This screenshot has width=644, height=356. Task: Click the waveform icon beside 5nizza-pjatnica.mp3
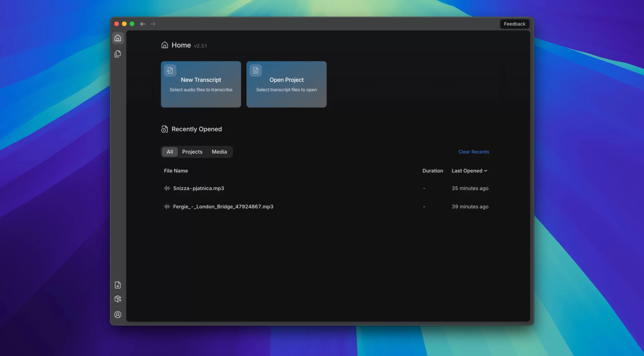click(167, 188)
